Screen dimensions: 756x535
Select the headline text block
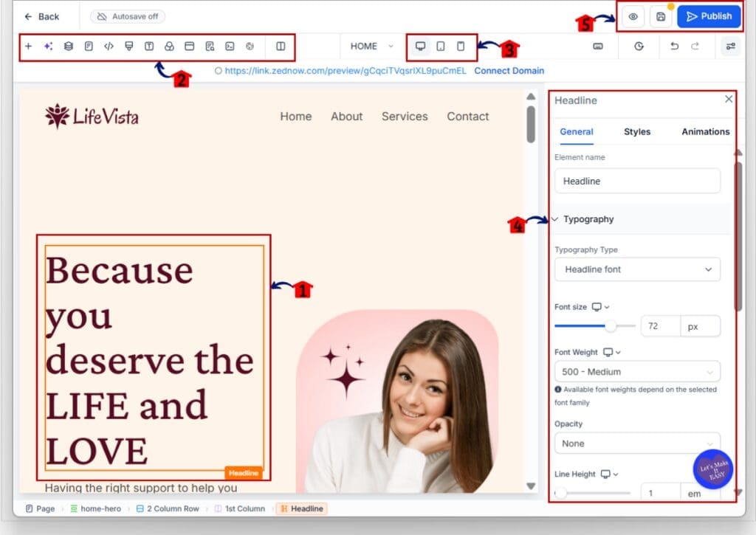(154, 358)
